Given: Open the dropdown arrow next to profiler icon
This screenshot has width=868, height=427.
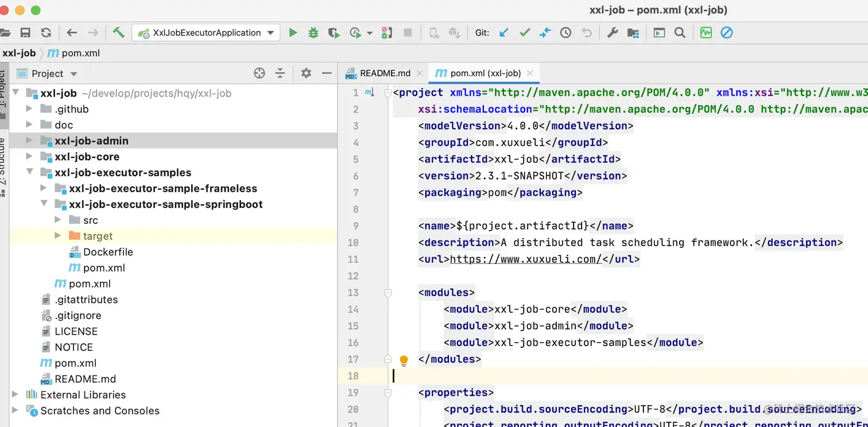Looking at the screenshot, I should 369,33.
